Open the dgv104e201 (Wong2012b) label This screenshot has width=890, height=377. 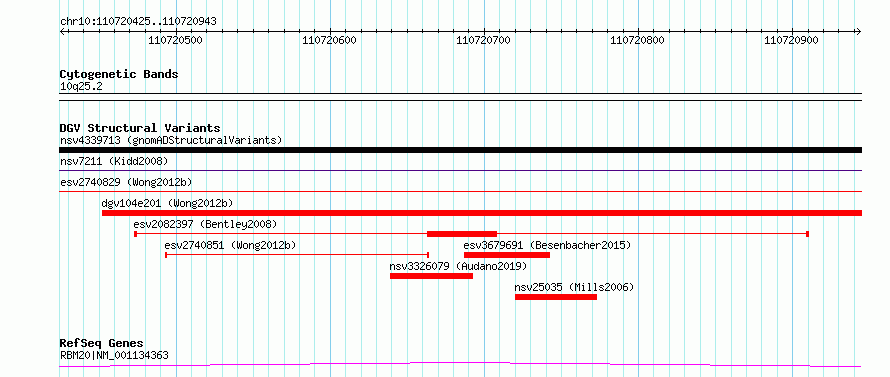[x=167, y=203]
